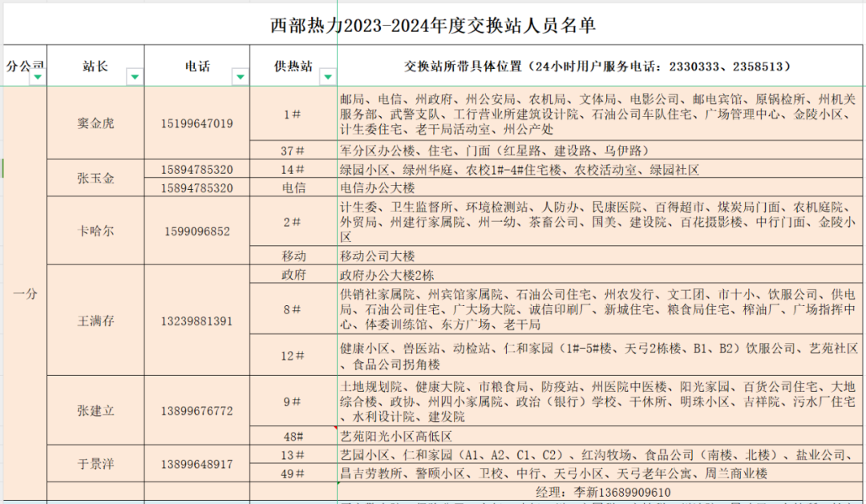This screenshot has width=866, height=504.
Task: Select the location cell starting 艺园小区、仁和家园
Action: [600, 455]
